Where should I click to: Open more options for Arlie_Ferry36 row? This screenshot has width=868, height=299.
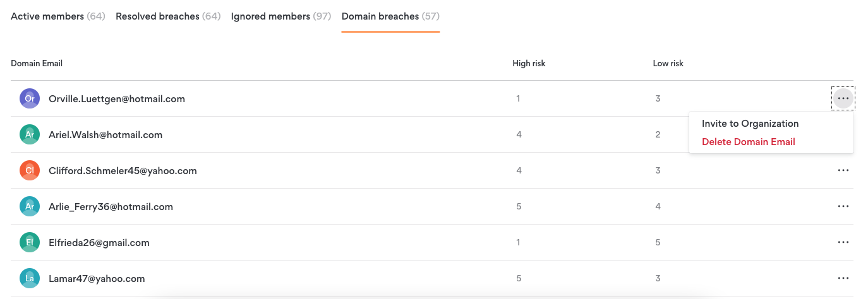pos(843,206)
